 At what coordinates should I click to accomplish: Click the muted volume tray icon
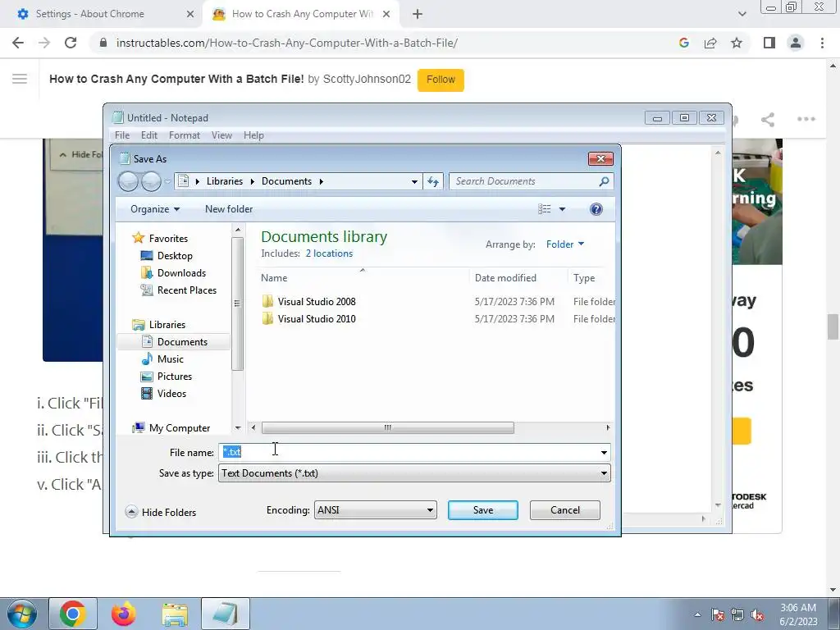point(757,614)
